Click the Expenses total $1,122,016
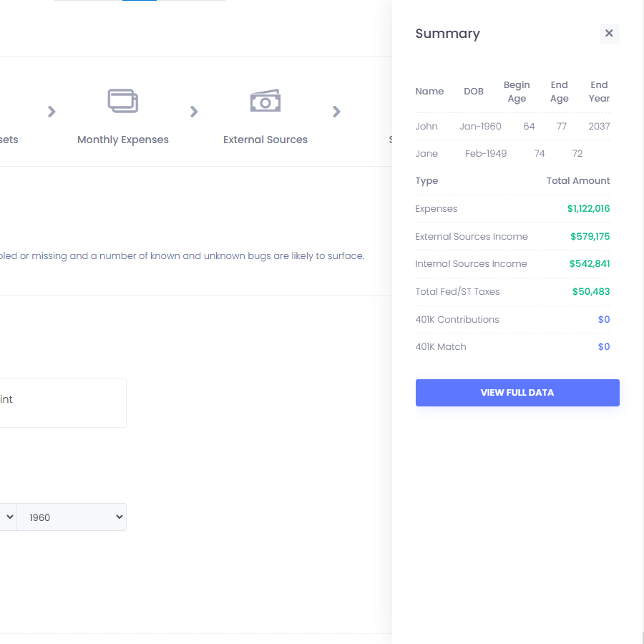644x644 pixels. (x=588, y=209)
